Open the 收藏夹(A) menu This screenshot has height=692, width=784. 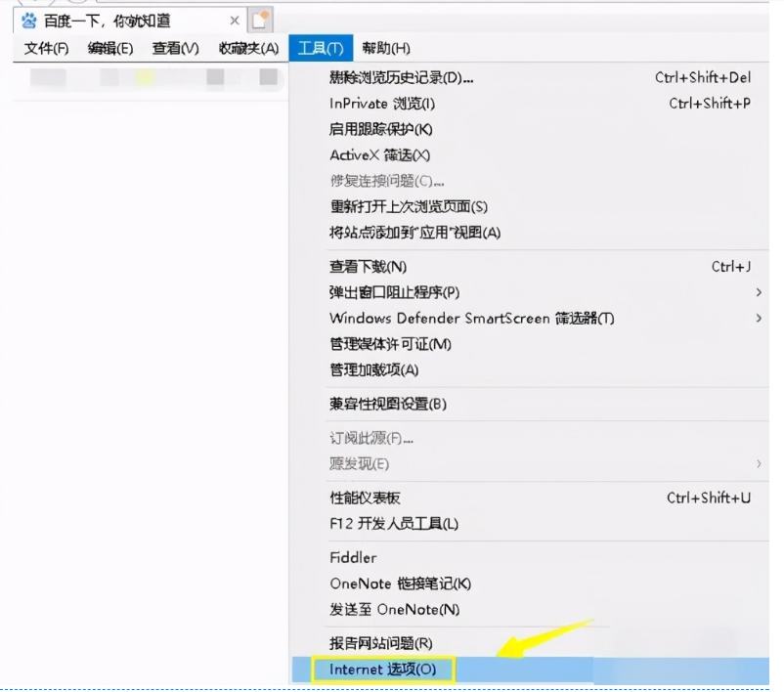[x=248, y=48]
